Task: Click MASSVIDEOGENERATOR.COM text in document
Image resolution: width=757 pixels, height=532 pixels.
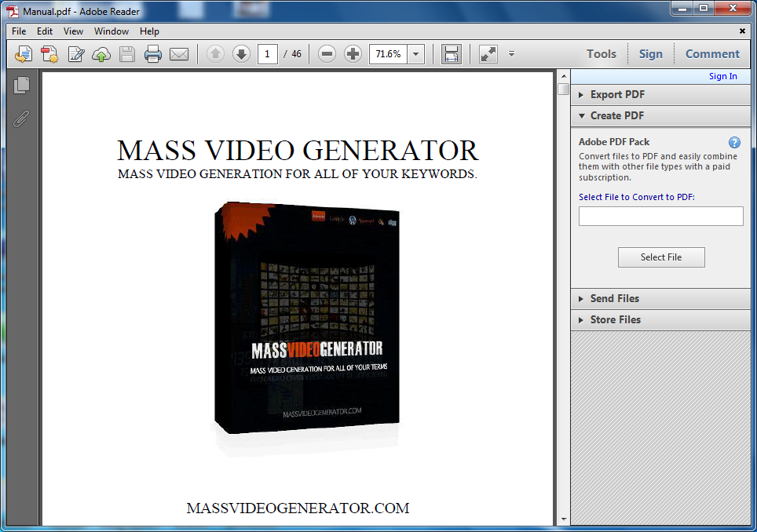Action: [298, 508]
